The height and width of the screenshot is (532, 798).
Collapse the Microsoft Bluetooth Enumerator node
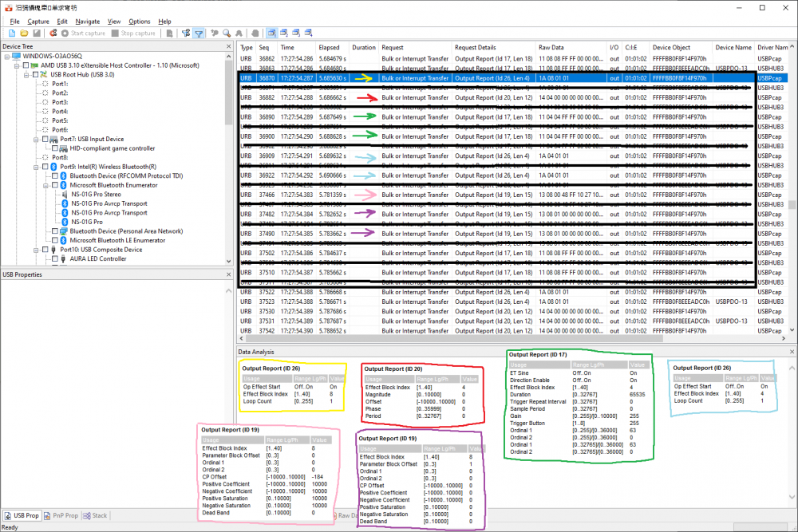[45, 185]
